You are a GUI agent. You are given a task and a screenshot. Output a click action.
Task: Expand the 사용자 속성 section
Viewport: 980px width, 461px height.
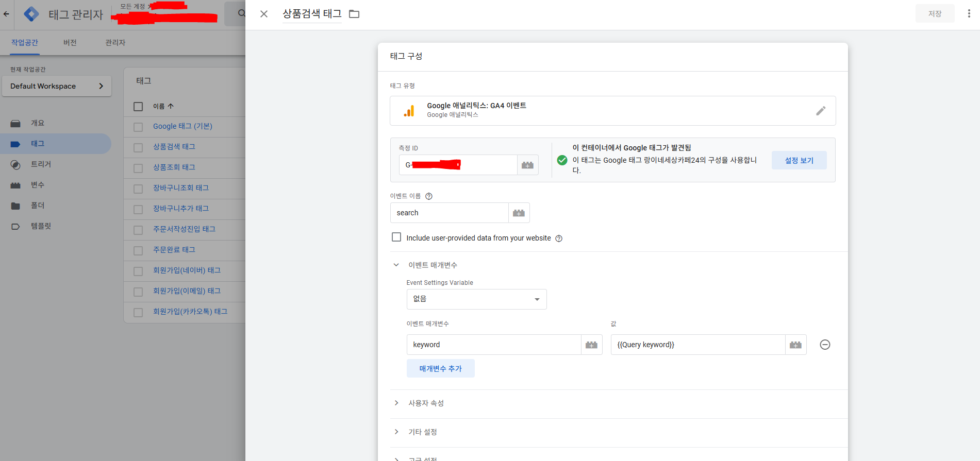(x=396, y=403)
